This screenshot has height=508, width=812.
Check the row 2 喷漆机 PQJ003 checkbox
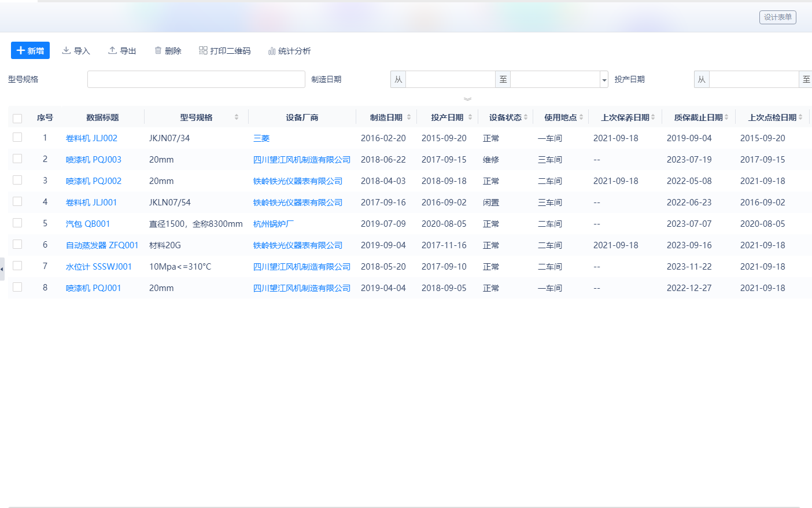coord(17,159)
